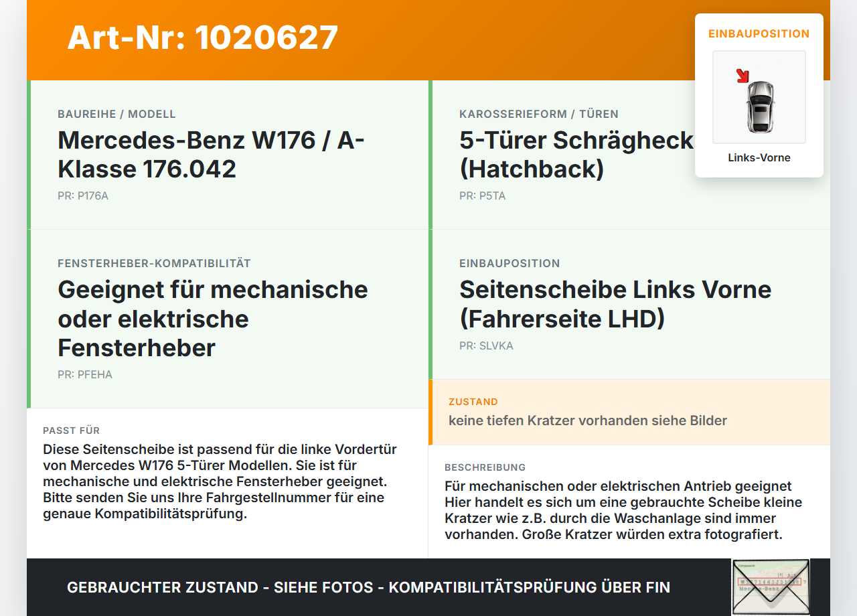This screenshot has height=616, width=857.
Task: Click the orange EINBAUPOSITION card heading
Action: pos(759,33)
